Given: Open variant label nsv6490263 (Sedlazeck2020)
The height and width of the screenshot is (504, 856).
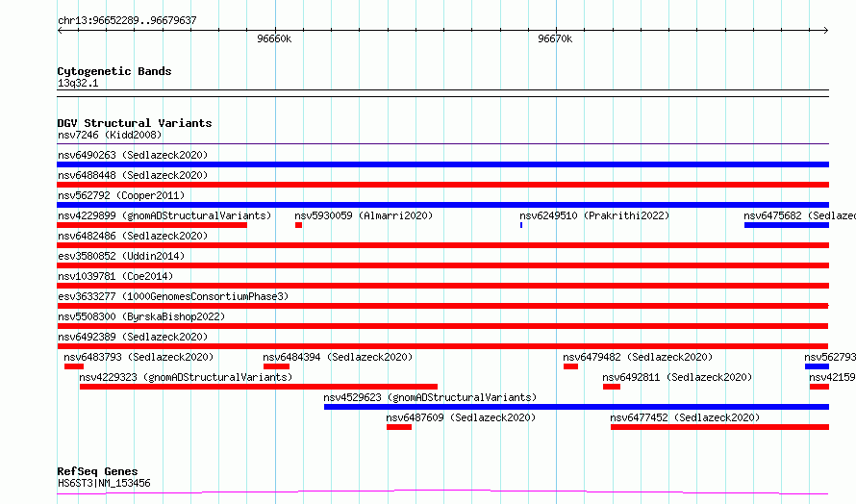Looking at the screenshot, I should click(x=133, y=155).
